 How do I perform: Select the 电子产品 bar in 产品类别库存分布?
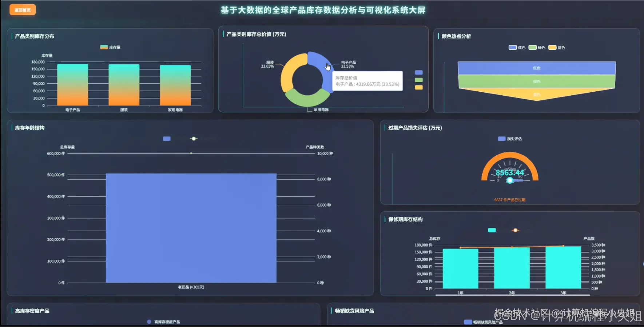pos(73,85)
